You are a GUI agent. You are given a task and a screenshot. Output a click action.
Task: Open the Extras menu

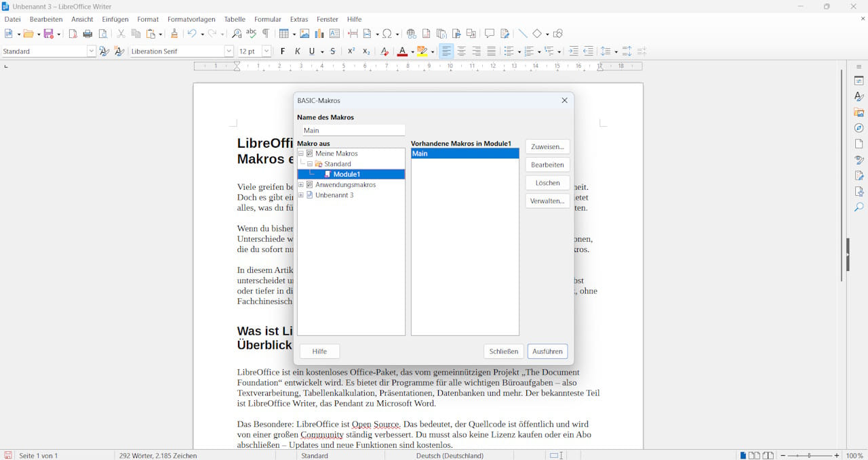(x=299, y=19)
